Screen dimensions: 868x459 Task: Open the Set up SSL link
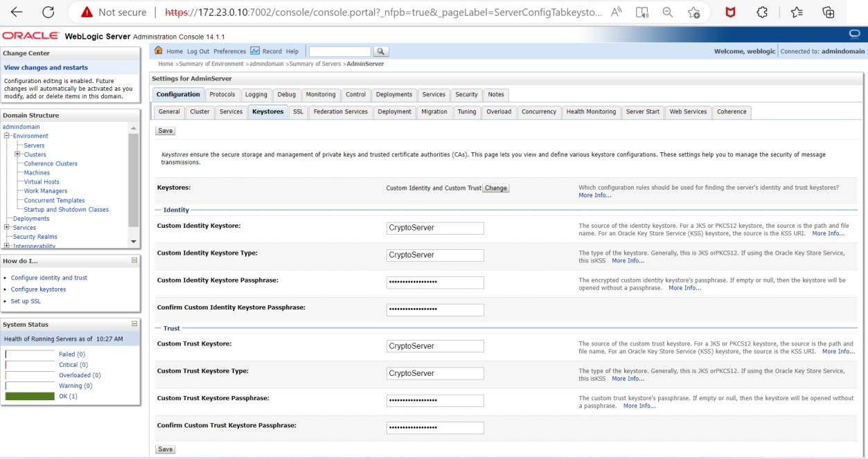pos(26,301)
